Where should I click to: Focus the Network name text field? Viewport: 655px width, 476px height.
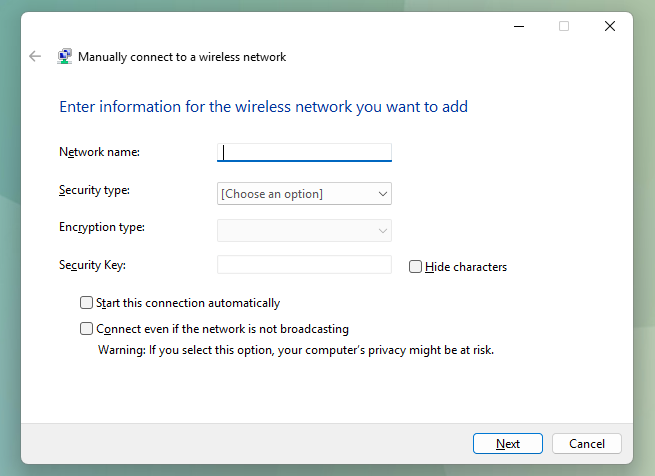[304, 153]
